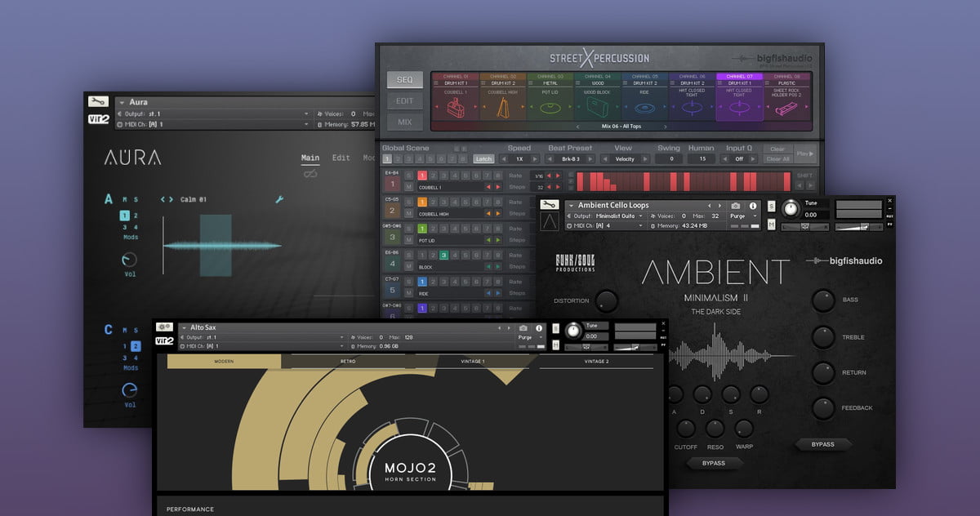980x516 pixels.
Task: Open the Alto Sax instrument name dropdown
Action: [182, 327]
